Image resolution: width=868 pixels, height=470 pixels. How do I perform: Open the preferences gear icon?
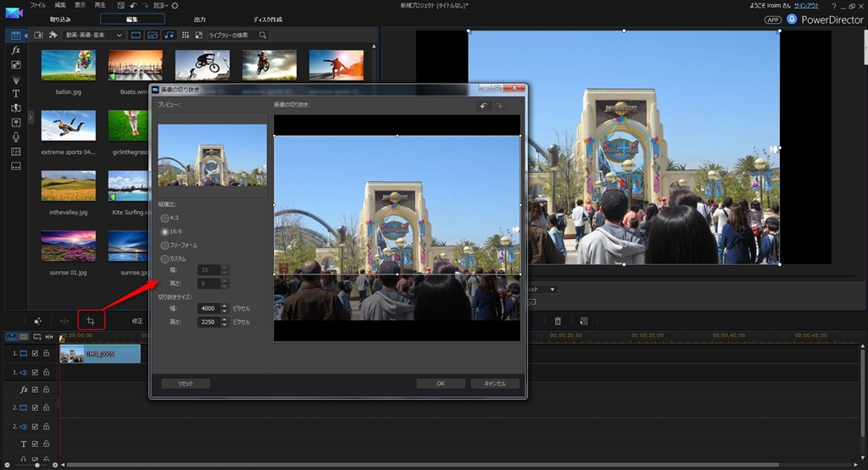coord(175,6)
